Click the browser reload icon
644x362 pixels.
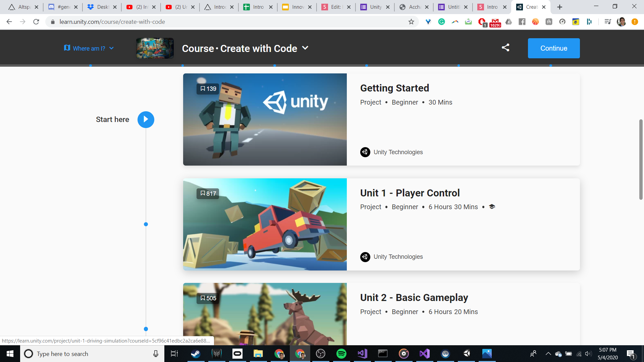click(x=36, y=22)
